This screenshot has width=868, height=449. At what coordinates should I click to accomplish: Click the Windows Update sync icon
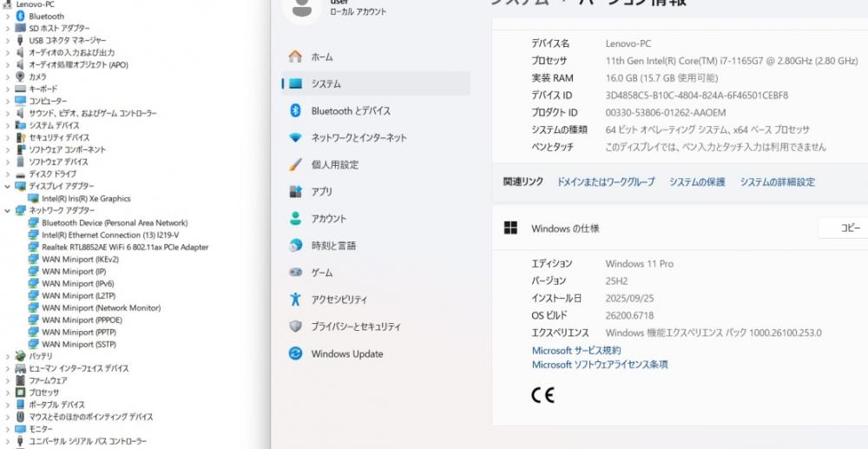pyautogui.click(x=296, y=353)
